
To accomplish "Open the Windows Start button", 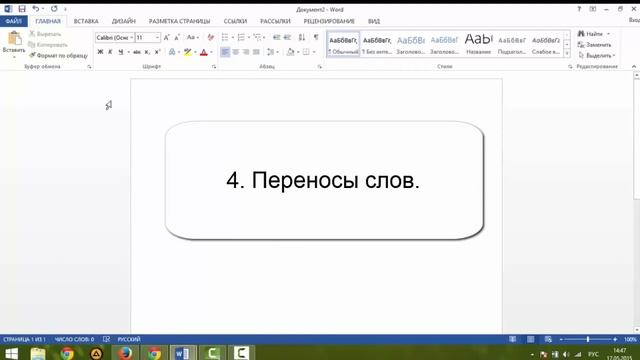I will pos(11,353).
